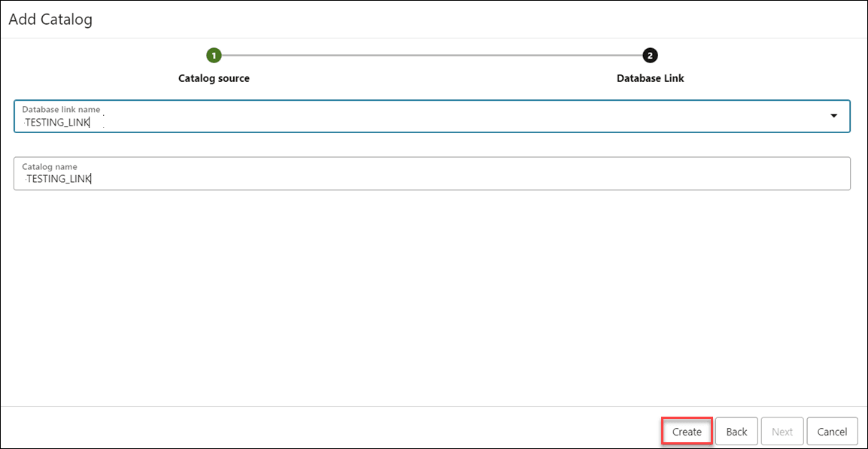Go back using the Back button
Image resolution: width=868 pixels, height=449 pixels.
(x=736, y=431)
